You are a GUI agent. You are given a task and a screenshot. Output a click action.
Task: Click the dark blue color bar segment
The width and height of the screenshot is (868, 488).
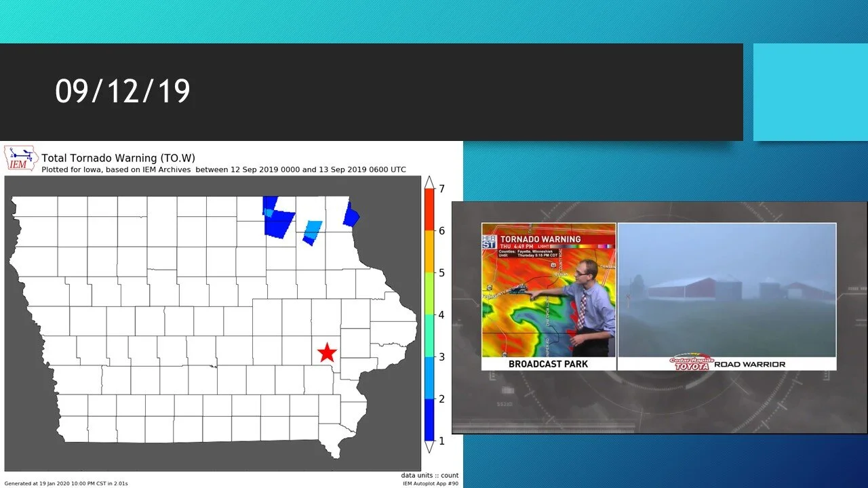point(429,420)
